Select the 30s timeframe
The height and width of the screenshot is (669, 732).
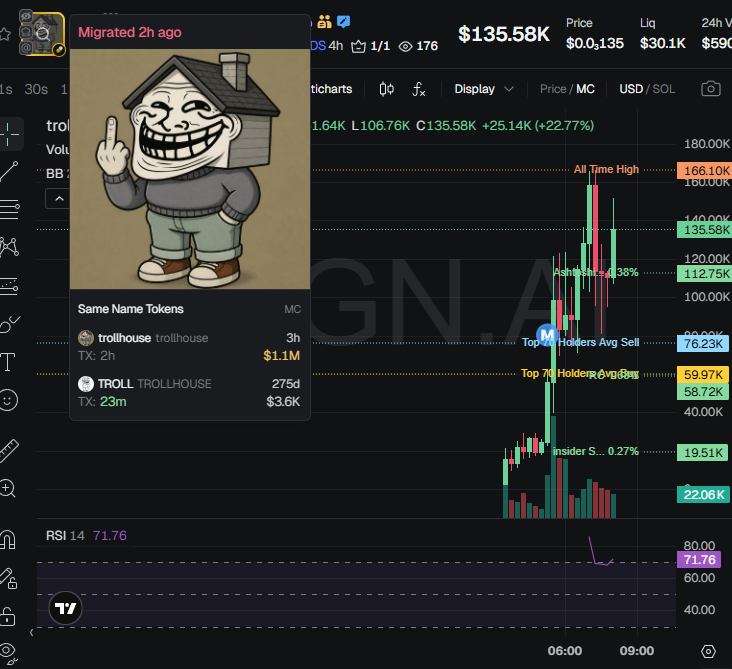(x=36, y=89)
